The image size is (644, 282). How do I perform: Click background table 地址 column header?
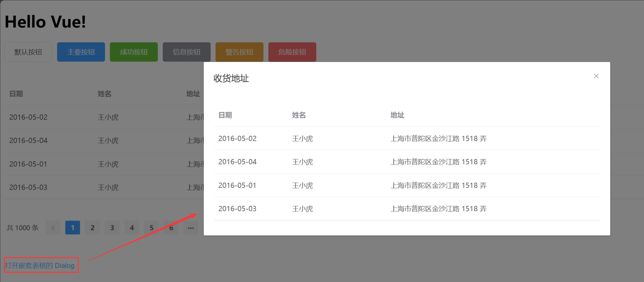193,94
